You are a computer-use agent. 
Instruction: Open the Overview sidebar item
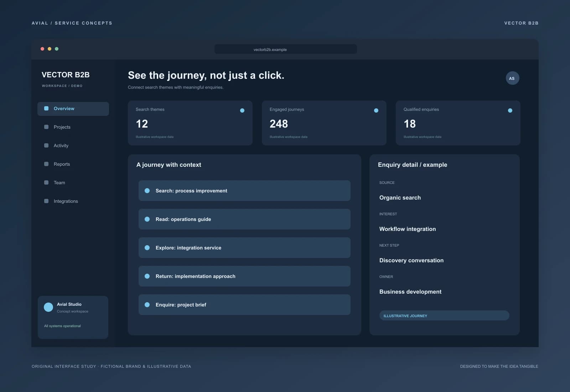[73, 109]
